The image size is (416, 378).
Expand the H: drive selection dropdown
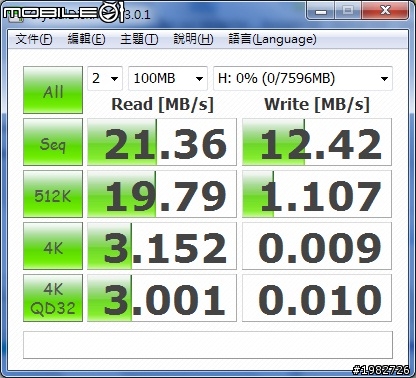coord(303,79)
